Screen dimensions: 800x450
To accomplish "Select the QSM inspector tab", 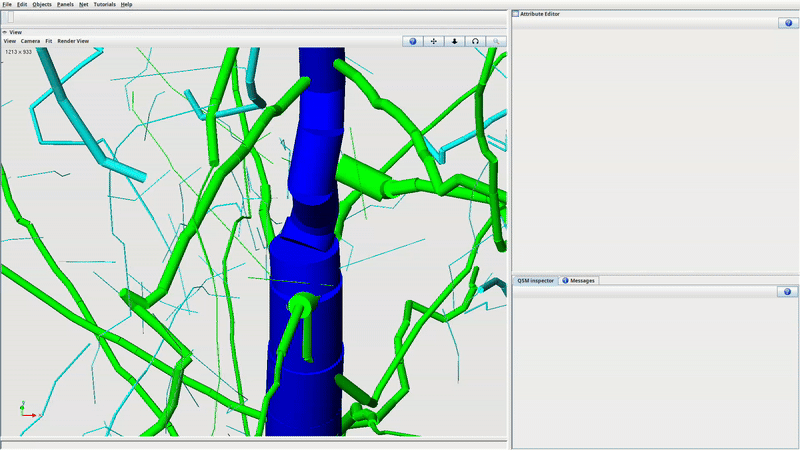I will coord(535,281).
